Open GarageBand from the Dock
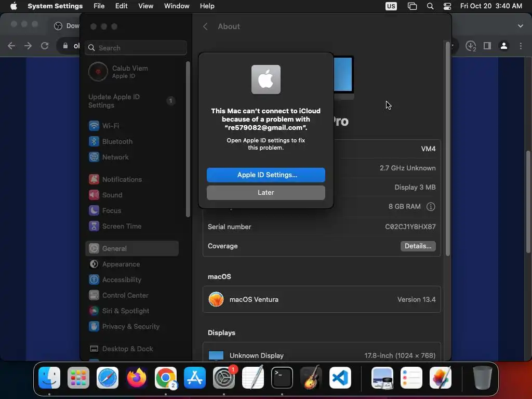The width and height of the screenshot is (532, 399). point(311,378)
